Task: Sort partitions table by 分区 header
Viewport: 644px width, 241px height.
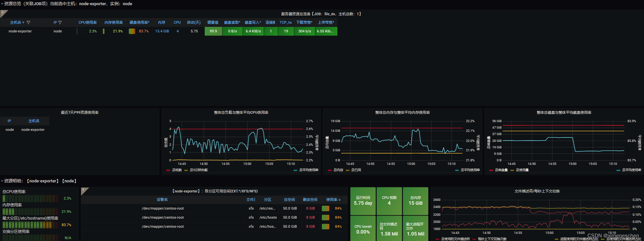Action: [267, 200]
